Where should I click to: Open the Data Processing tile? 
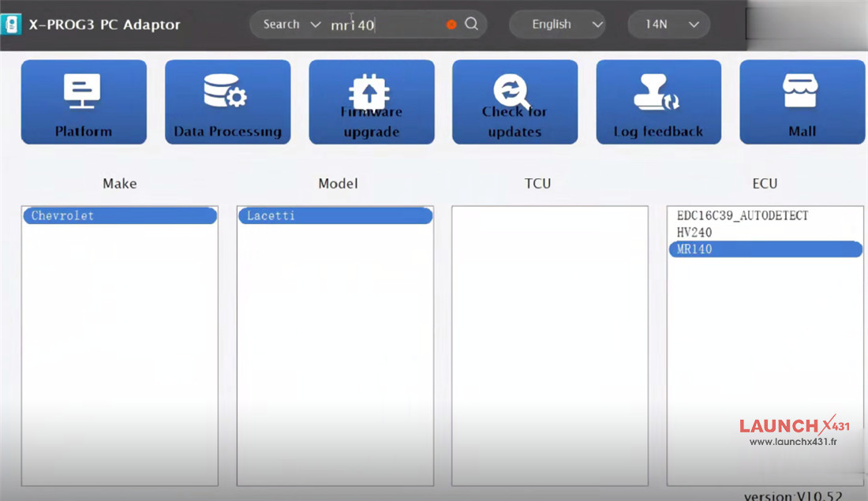click(x=227, y=102)
